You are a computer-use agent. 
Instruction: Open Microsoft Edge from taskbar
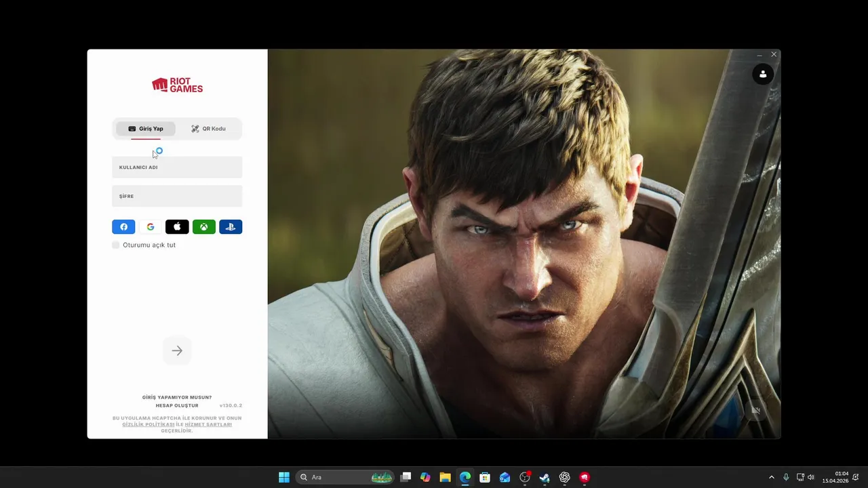(x=465, y=477)
